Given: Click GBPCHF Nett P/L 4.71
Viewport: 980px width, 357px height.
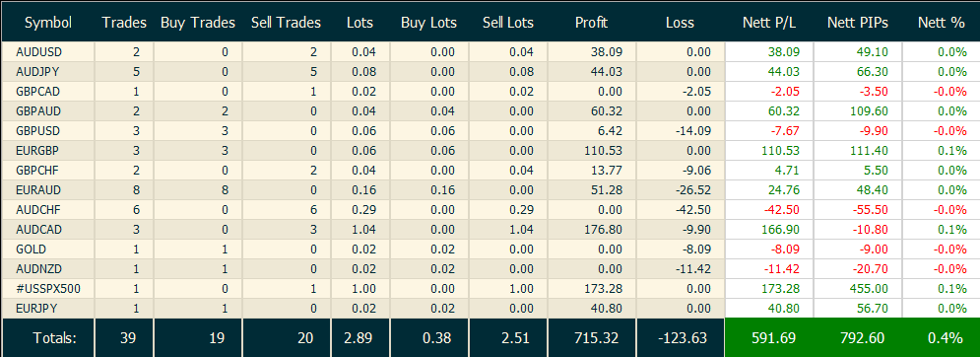Looking at the screenshot, I should pos(788,171).
